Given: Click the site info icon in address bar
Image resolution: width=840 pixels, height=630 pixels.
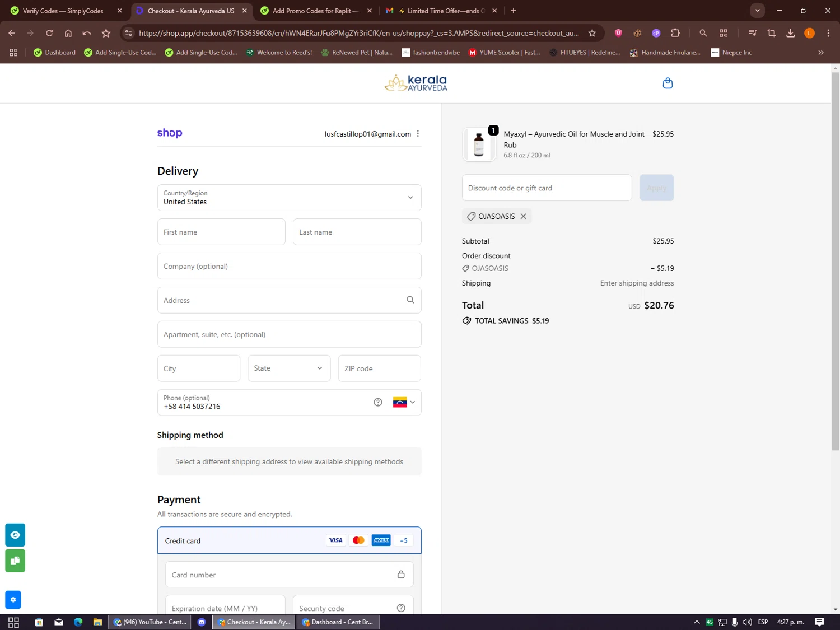Looking at the screenshot, I should pyautogui.click(x=129, y=33).
